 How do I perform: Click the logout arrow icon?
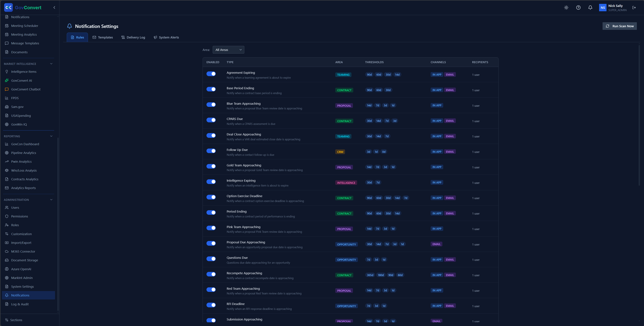[x=634, y=8]
